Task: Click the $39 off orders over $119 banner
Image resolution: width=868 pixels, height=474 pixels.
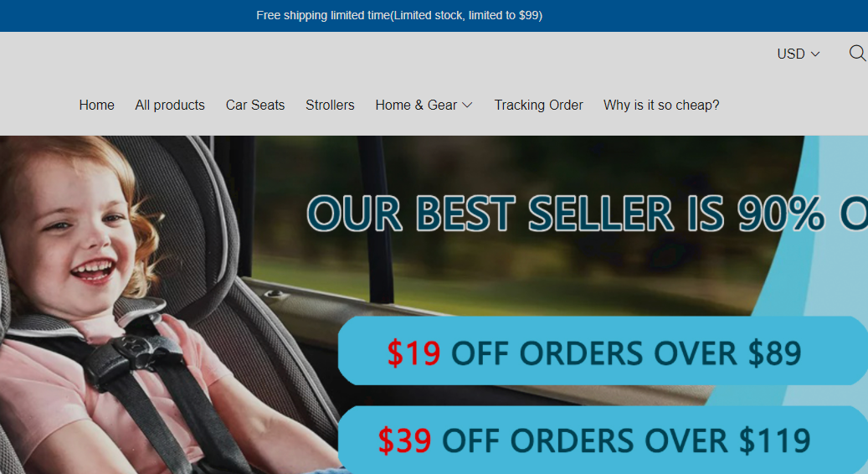Action: click(x=603, y=440)
